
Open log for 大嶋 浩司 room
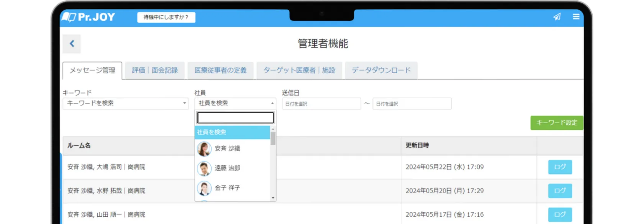[560, 167]
